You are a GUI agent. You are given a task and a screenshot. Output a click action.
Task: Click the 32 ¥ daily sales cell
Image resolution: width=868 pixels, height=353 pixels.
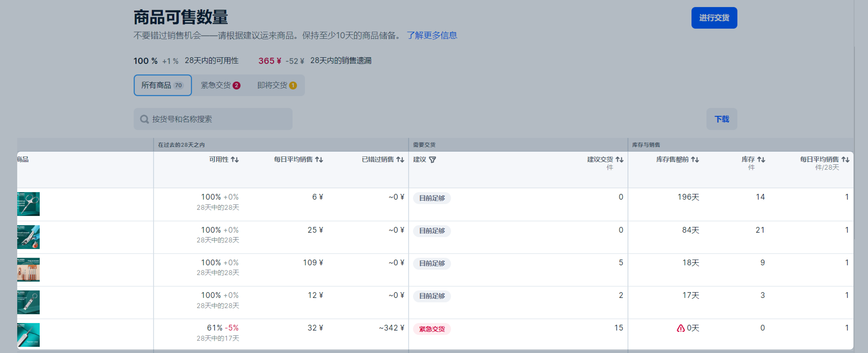point(315,328)
